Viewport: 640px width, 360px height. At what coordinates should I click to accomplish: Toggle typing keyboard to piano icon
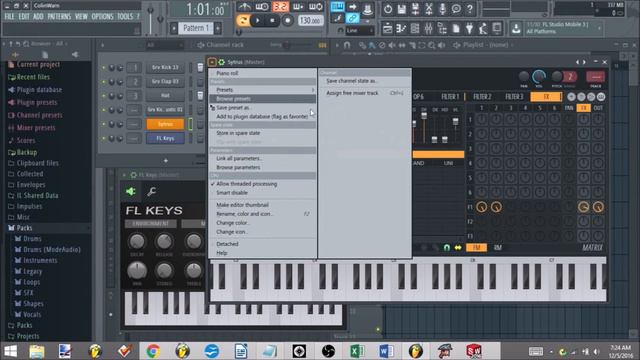[337, 7]
